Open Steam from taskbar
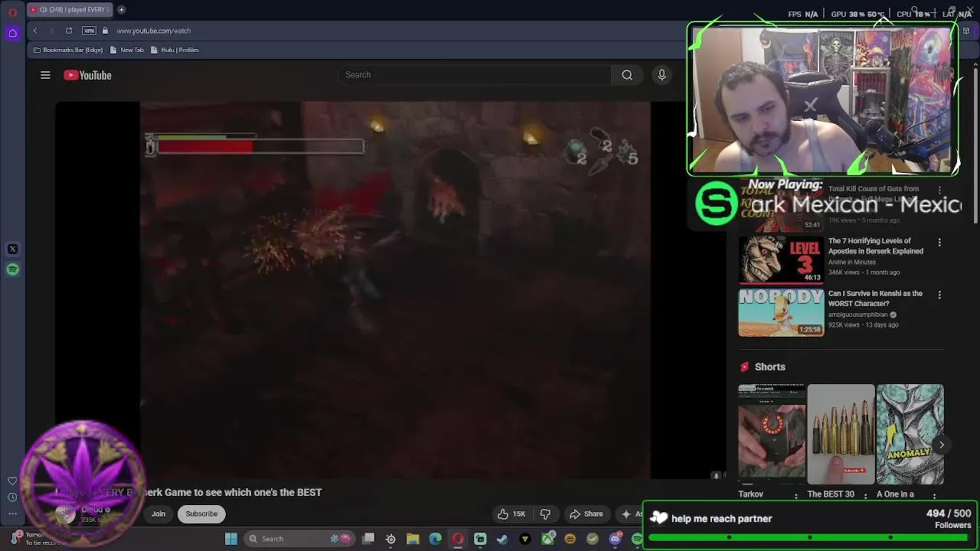 click(x=502, y=539)
